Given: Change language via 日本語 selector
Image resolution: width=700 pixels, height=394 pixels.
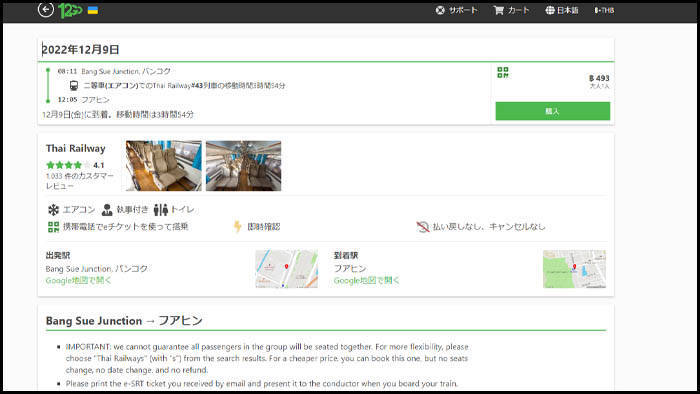Looking at the screenshot, I should pos(562,10).
